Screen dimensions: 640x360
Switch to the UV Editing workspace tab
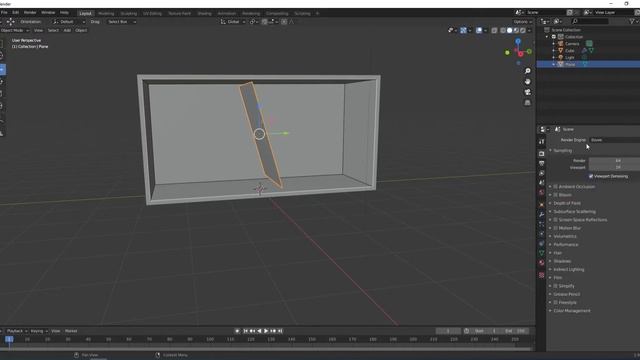click(152, 13)
